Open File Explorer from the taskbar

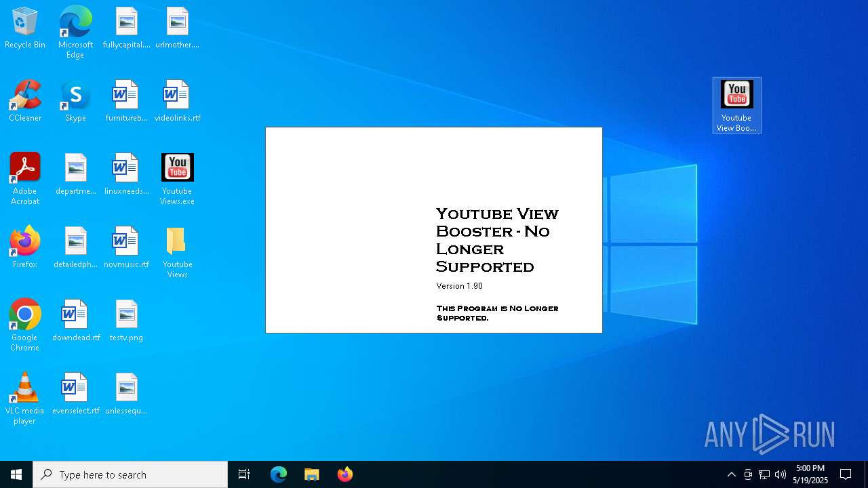coord(312,474)
